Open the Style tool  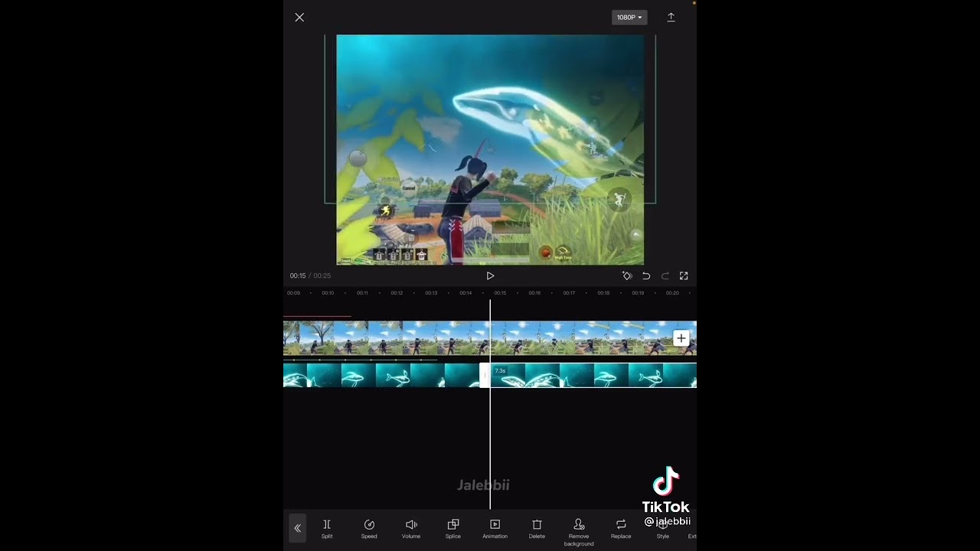click(663, 529)
